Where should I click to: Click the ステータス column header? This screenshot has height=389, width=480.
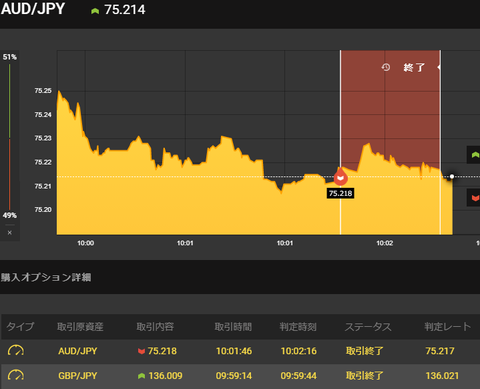[368, 327]
